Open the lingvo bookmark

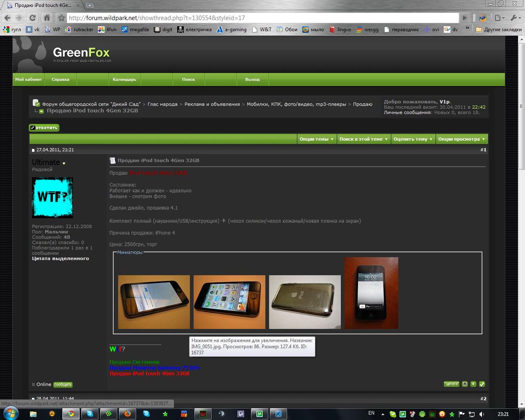[x=340, y=30]
